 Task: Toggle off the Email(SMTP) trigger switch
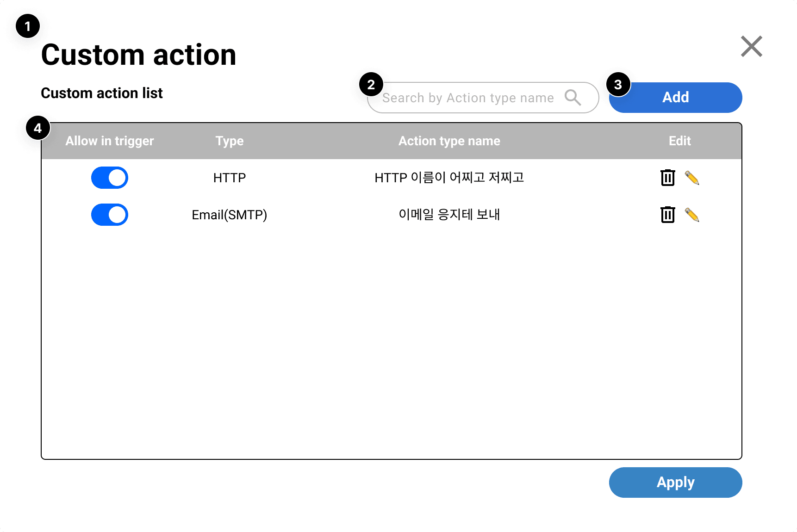point(109,215)
